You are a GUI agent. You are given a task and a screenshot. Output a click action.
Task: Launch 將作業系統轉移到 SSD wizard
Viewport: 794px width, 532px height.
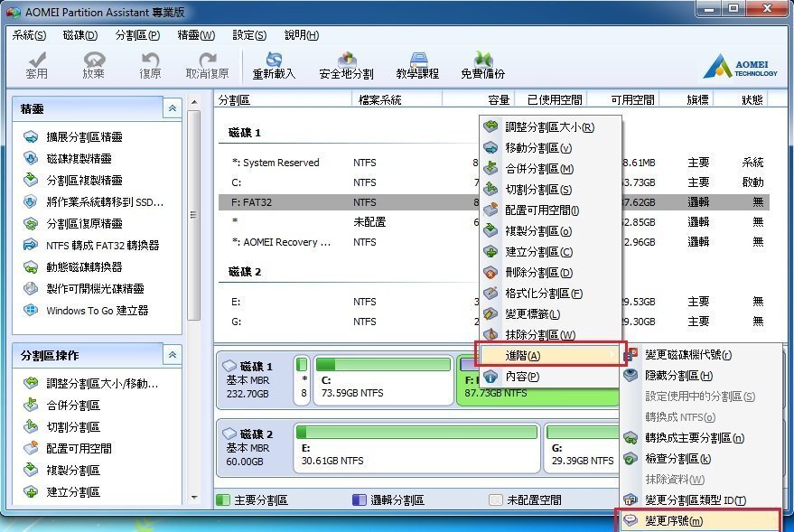click(x=93, y=202)
